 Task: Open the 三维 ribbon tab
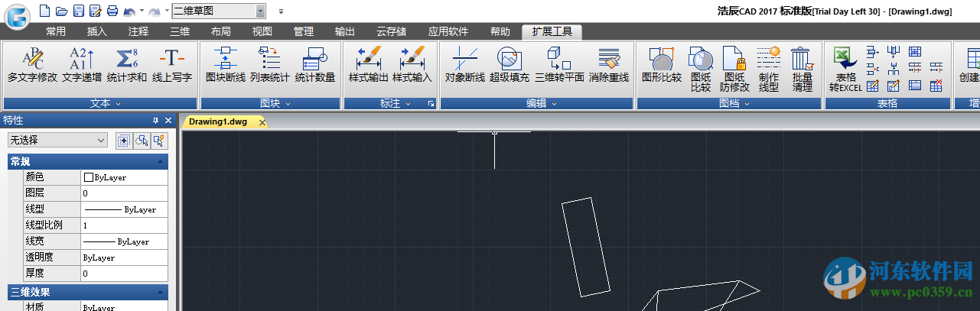click(x=180, y=32)
